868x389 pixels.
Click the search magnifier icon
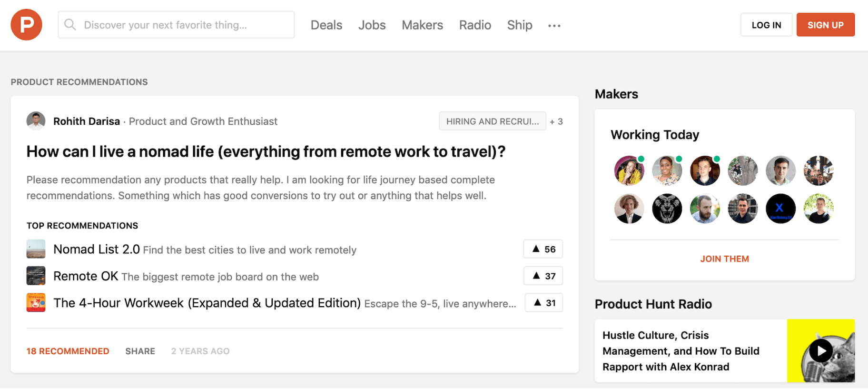coord(70,25)
